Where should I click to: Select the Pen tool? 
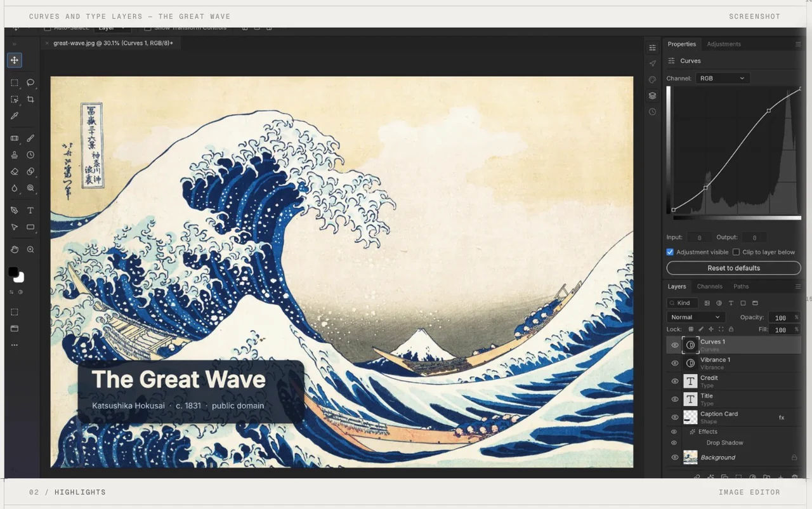[x=14, y=210]
